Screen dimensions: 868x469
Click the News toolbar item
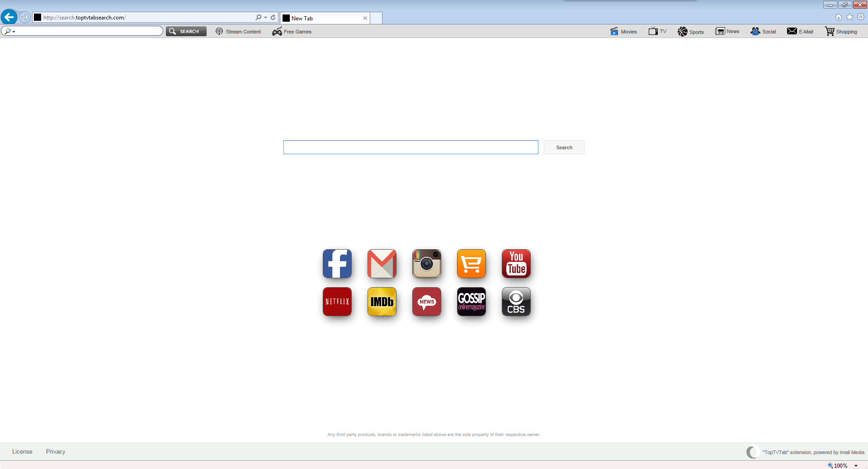727,31
